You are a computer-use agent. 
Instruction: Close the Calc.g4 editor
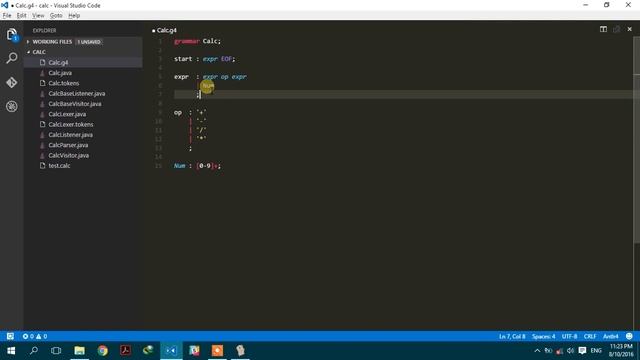tap(629, 29)
